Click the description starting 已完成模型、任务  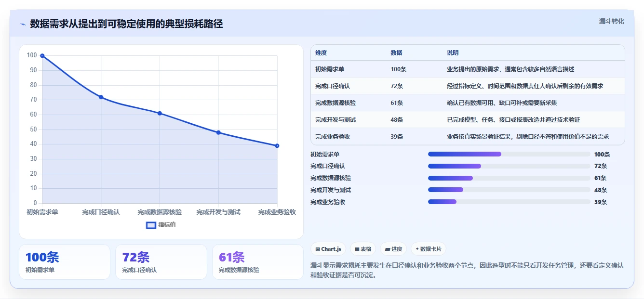tap(513, 120)
